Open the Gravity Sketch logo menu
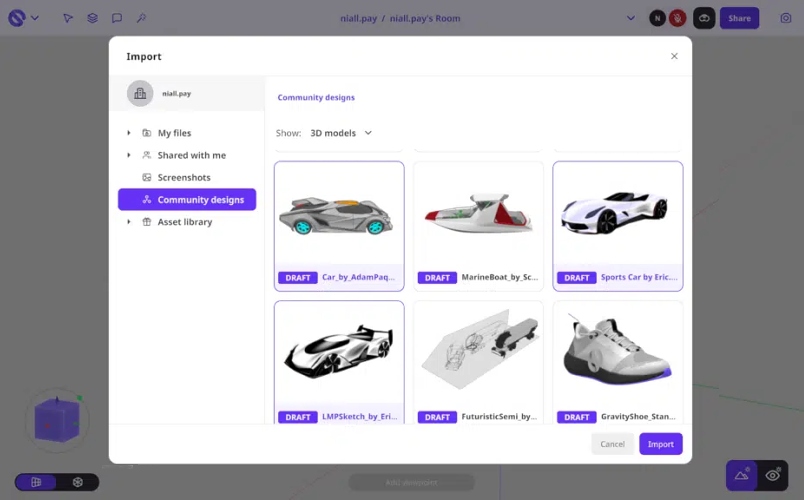This screenshot has height=500, width=804. point(16,18)
